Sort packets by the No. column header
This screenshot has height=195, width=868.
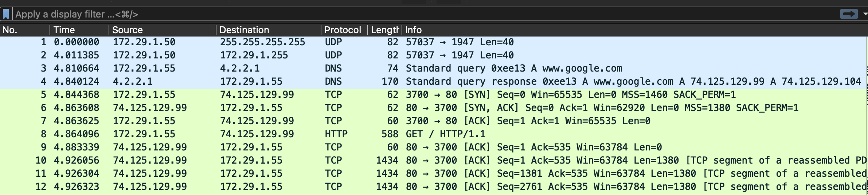[x=25, y=30]
